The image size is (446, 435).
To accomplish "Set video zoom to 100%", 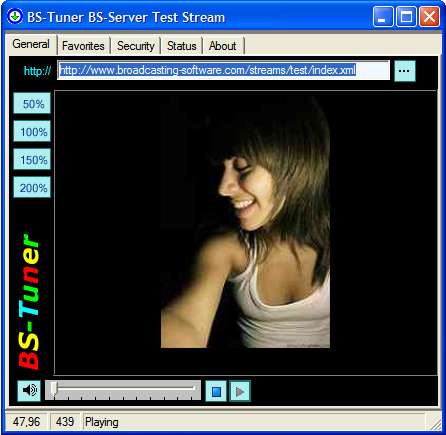I will click(32, 132).
